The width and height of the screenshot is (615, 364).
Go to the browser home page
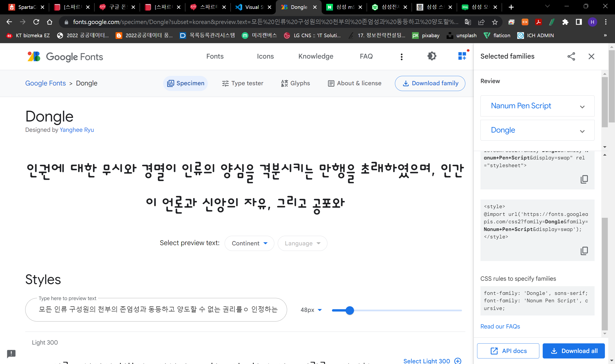(x=49, y=22)
